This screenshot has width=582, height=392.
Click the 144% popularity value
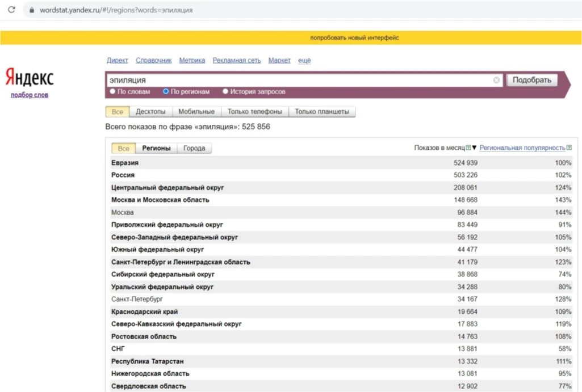pos(563,213)
